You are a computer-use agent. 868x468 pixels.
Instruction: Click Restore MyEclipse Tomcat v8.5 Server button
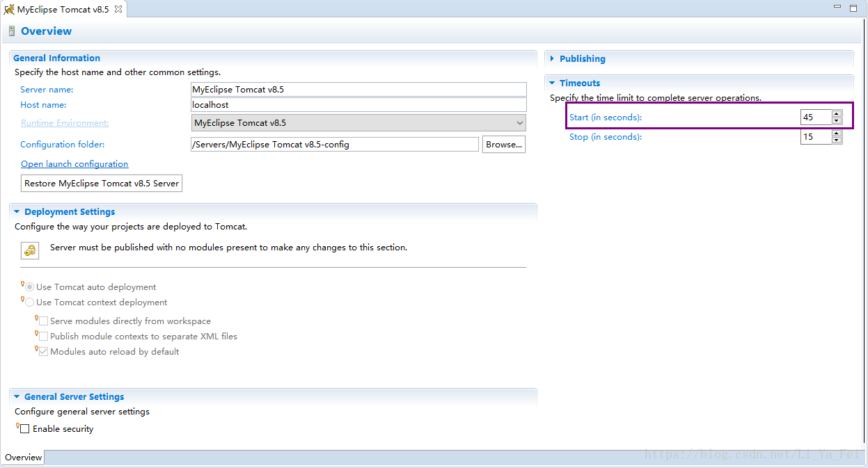point(102,184)
